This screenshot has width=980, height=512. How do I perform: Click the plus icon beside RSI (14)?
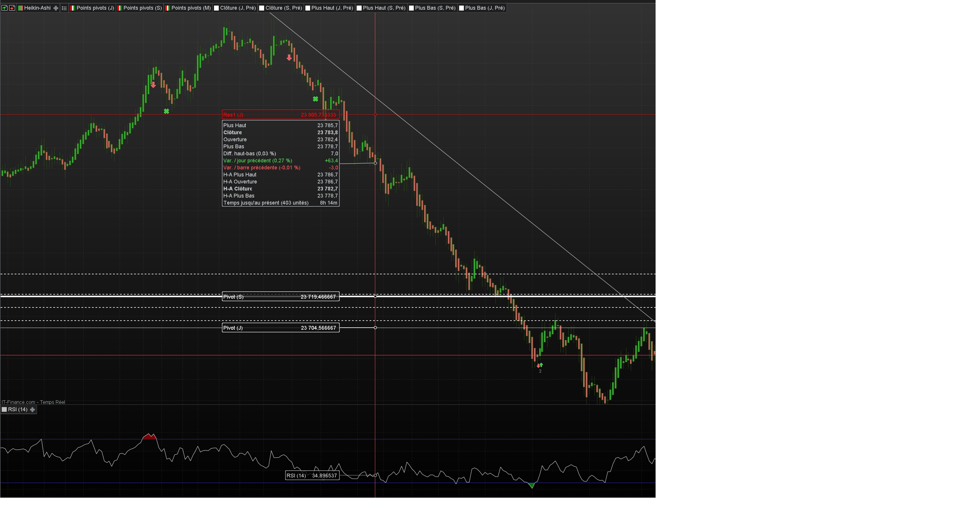pyautogui.click(x=32, y=410)
